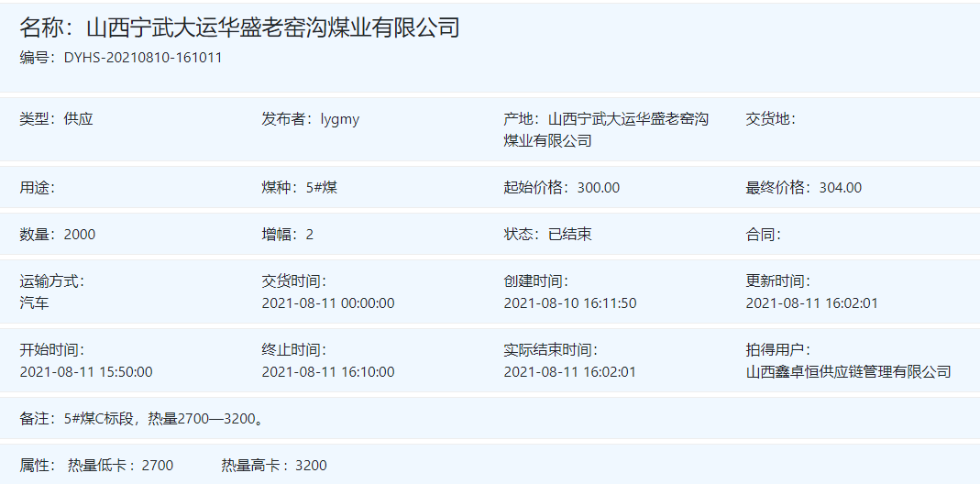Click the type value 供应
The height and width of the screenshot is (484, 980).
pyautogui.click(x=79, y=119)
